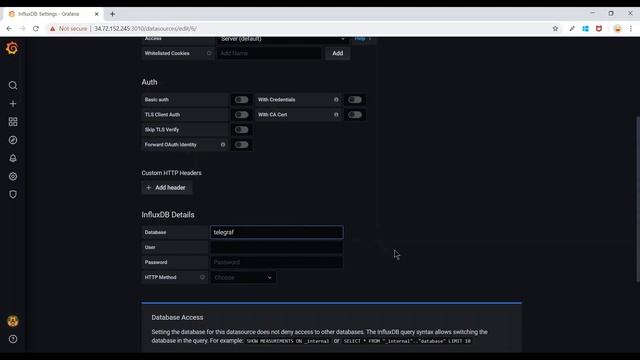Click the Windows-logo extension icon
Screen dimensions: 640x360
tap(585, 29)
